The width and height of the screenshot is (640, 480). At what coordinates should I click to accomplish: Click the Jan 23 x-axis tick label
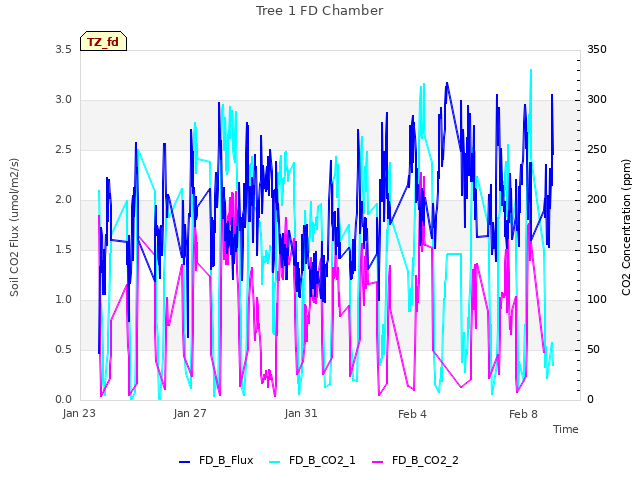(79, 413)
